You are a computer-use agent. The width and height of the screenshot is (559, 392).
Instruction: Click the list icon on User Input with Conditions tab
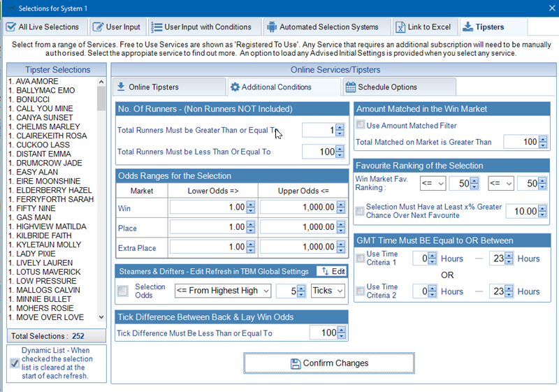point(157,27)
